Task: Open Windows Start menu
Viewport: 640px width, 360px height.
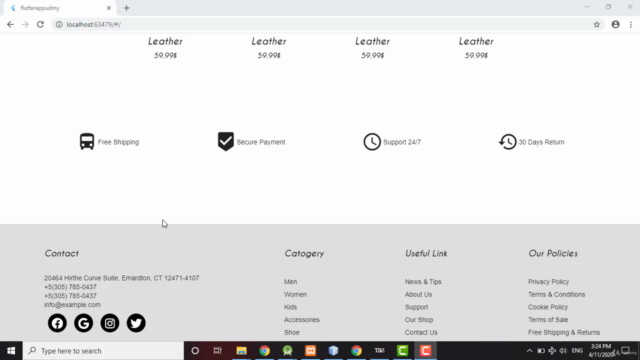Action: tap(11, 351)
